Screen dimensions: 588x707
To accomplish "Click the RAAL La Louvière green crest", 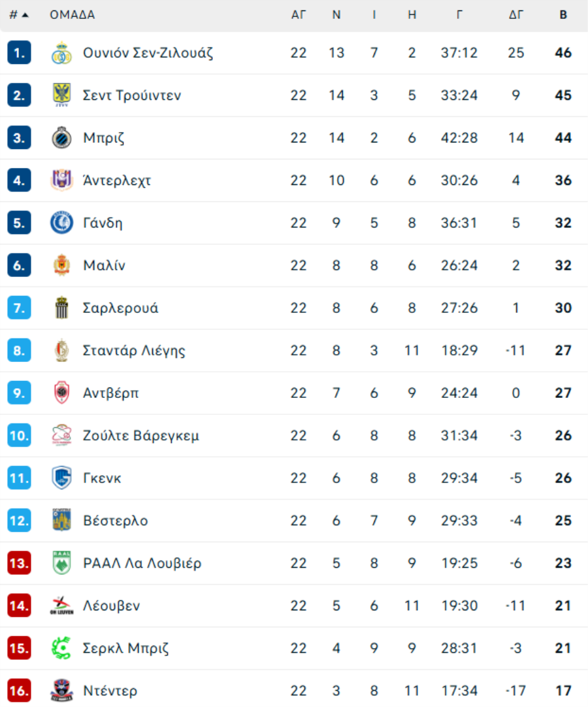I will click(61, 563).
